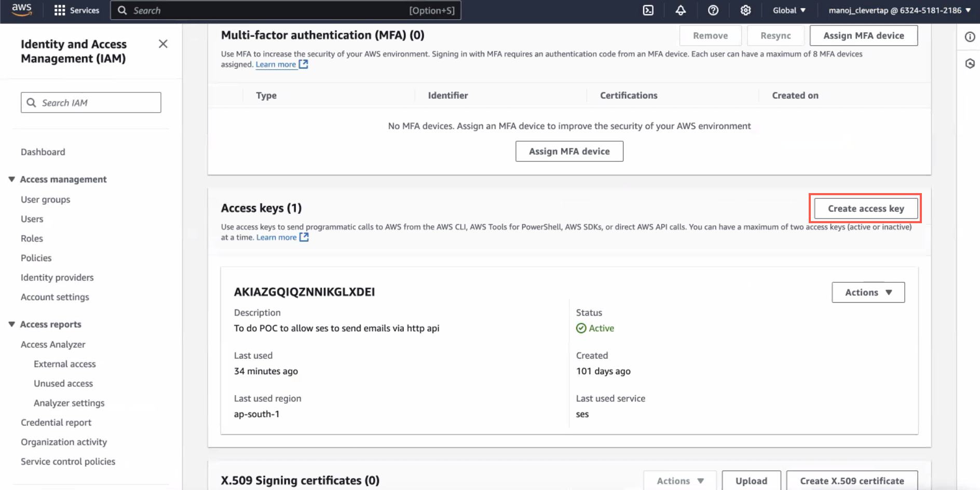Open User groups in sidebar

(x=46, y=200)
